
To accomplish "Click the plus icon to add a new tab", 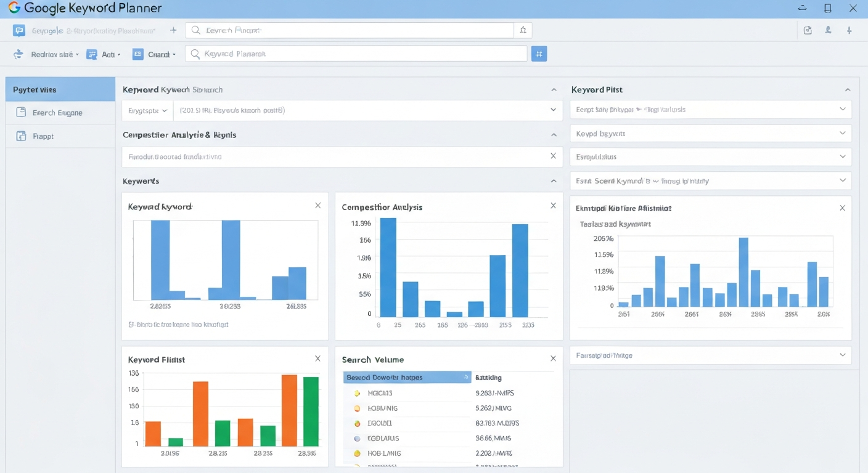I will click(x=173, y=30).
